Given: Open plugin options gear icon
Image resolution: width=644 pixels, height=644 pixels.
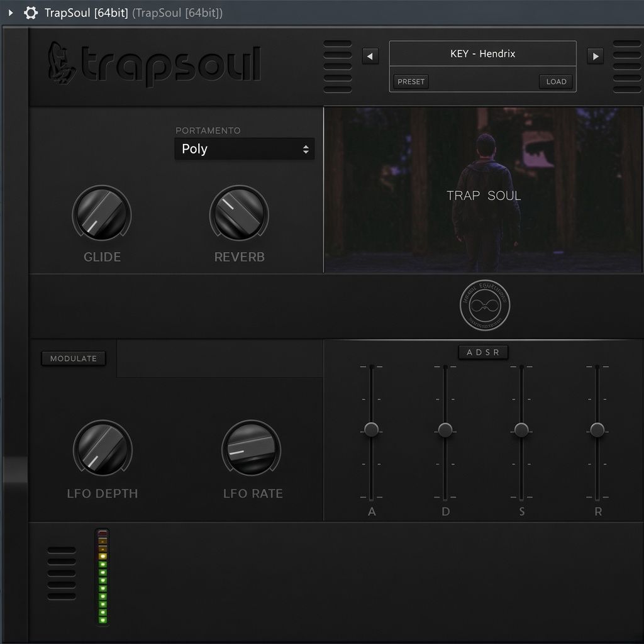Looking at the screenshot, I should point(31,13).
